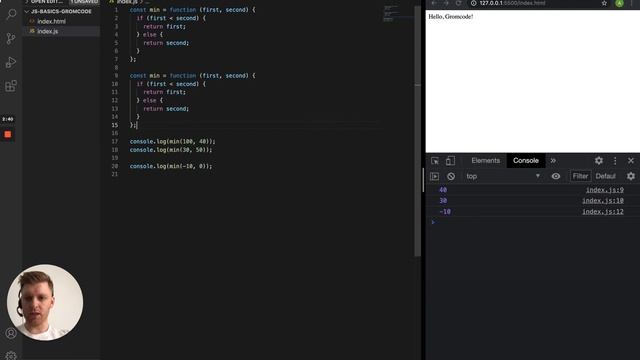Open the Source Control view
Image resolution: width=640 pixels, height=360 pixels.
11,38
